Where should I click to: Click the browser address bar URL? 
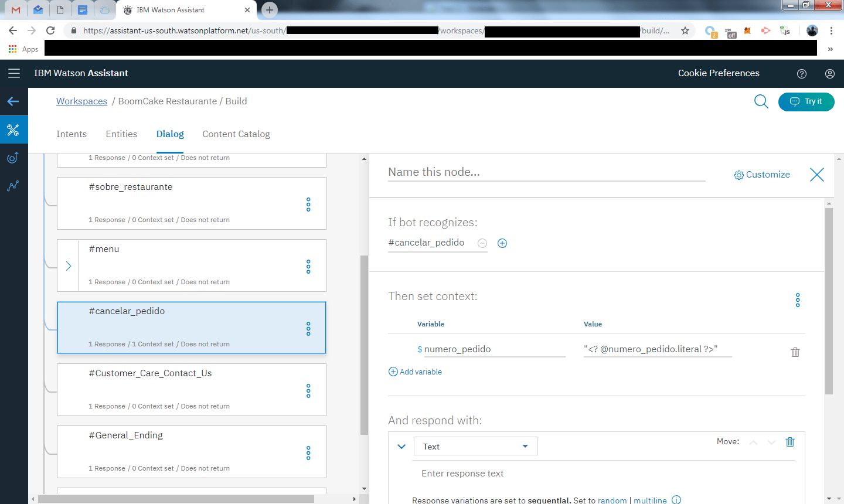(375, 30)
